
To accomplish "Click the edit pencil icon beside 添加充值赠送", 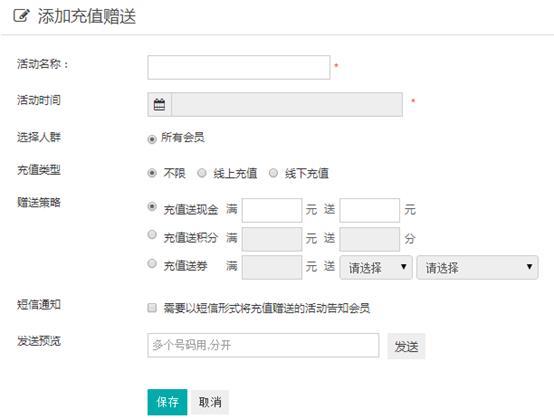I will [21, 16].
